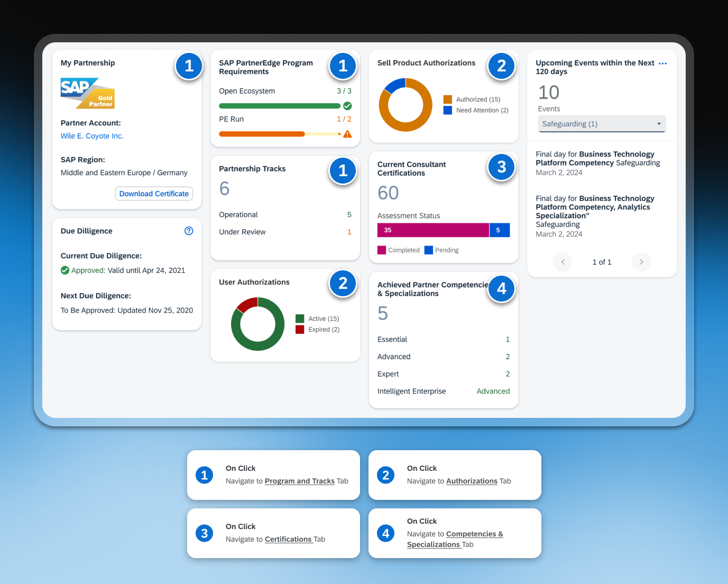Go to previous events page arrow

pyautogui.click(x=563, y=262)
